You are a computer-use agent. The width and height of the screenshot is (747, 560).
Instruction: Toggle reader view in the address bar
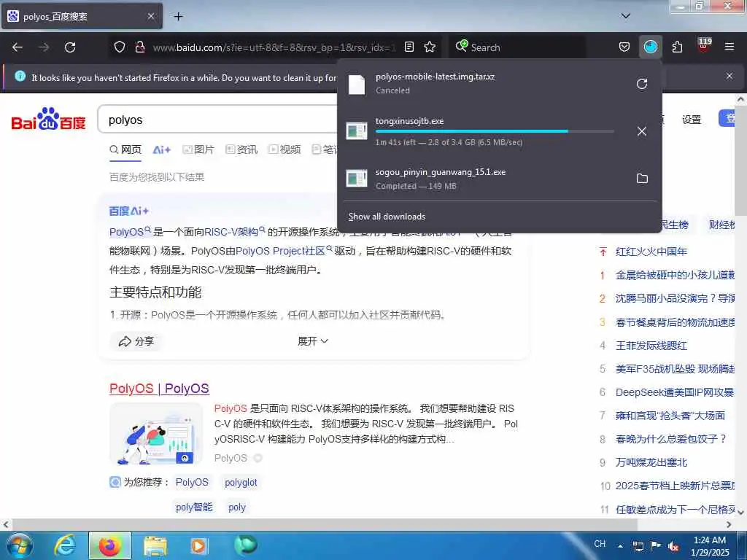[409, 47]
